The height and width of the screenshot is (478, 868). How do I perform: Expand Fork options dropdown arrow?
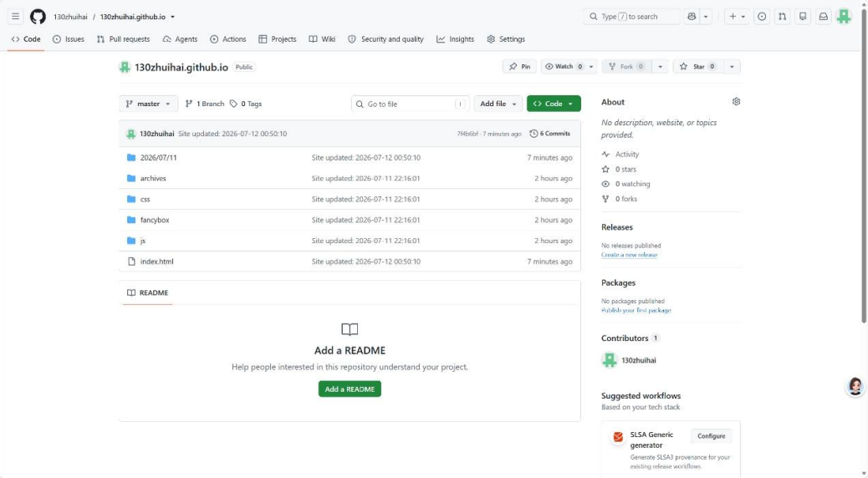point(660,66)
